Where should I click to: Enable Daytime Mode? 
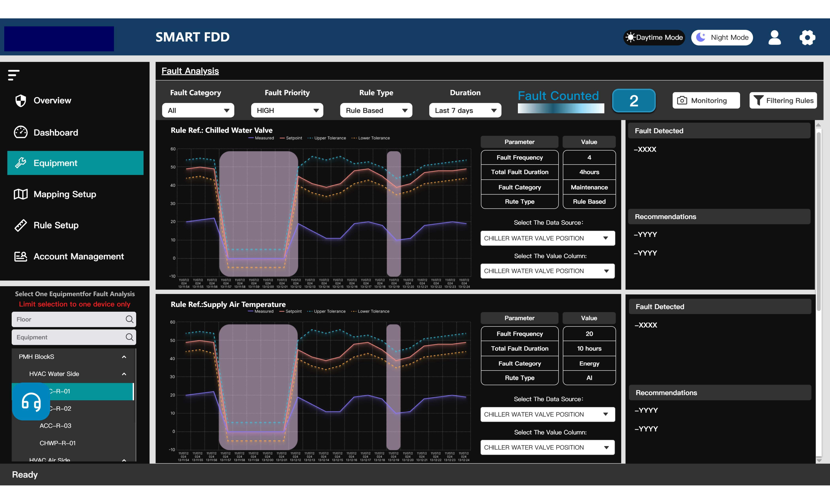click(x=654, y=37)
